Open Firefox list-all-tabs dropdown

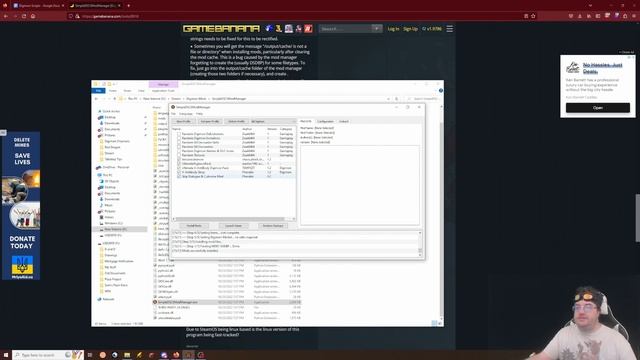[x=590, y=6]
